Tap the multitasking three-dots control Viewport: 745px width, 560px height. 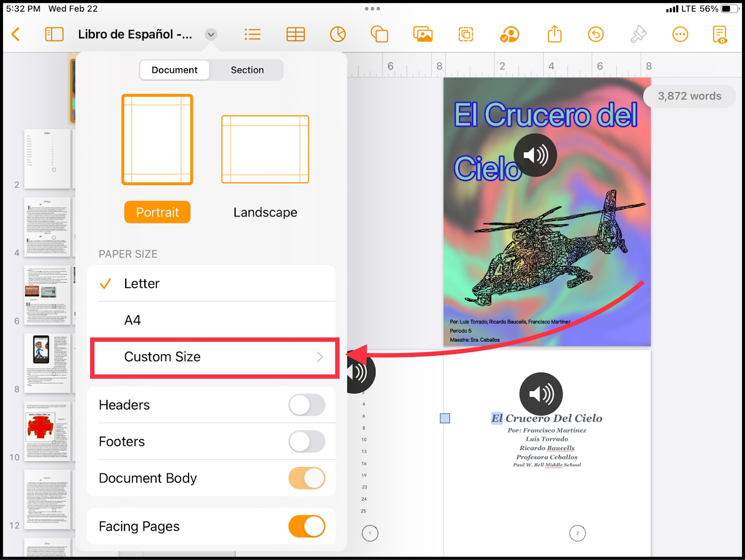tap(372, 9)
